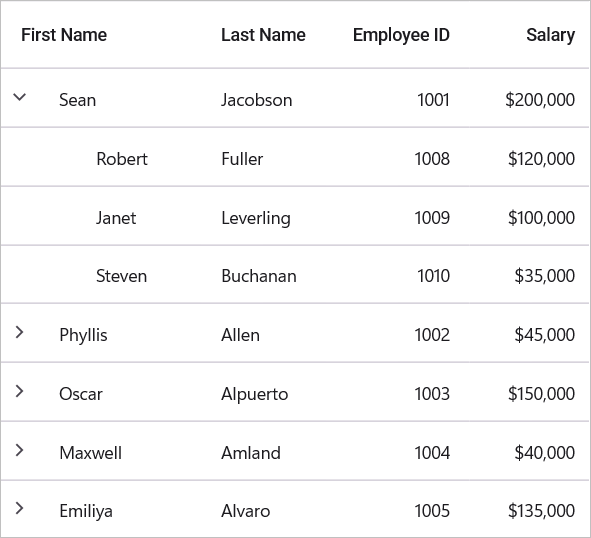Sort by First Name column header

pos(64,35)
